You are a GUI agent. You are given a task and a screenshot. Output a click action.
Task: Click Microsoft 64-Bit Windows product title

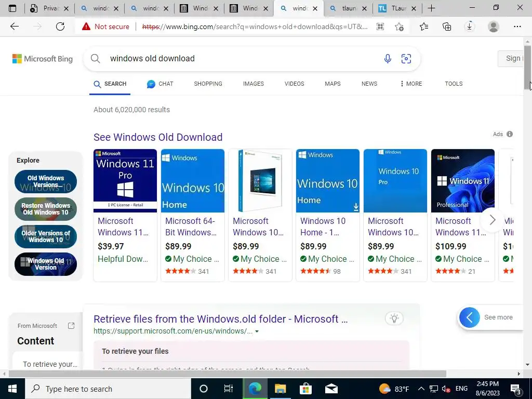point(190,227)
